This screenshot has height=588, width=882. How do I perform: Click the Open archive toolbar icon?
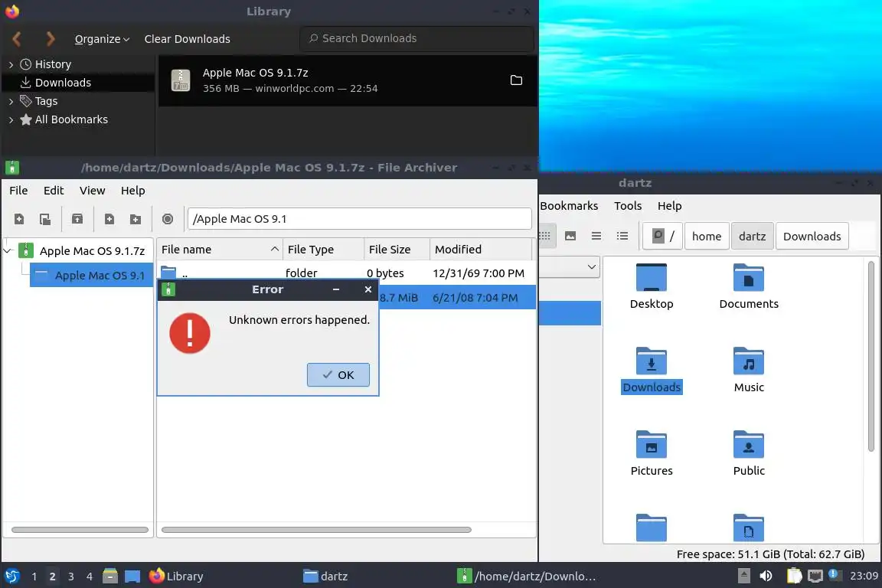(x=45, y=219)
